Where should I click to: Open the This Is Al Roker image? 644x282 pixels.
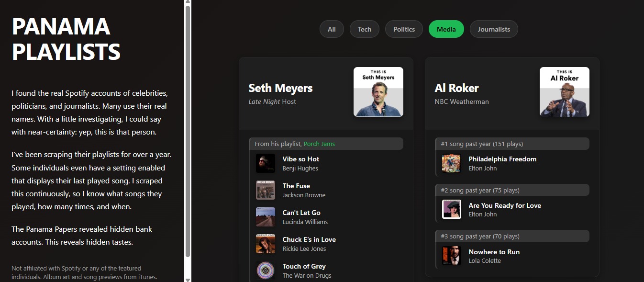(565, 92)
